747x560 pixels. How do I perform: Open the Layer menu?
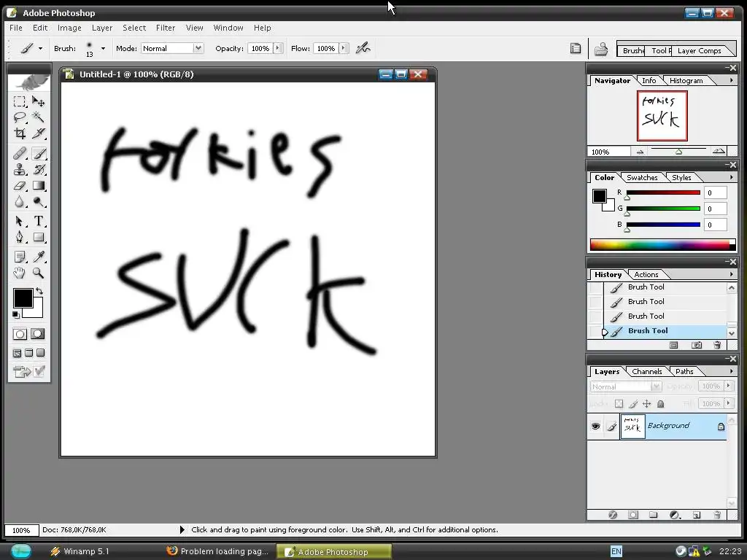click(102, 28)
